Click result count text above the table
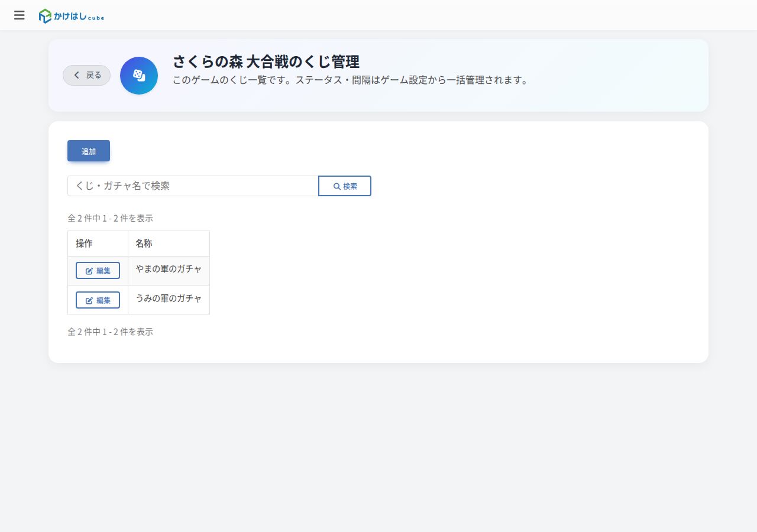 click(111, 218)
